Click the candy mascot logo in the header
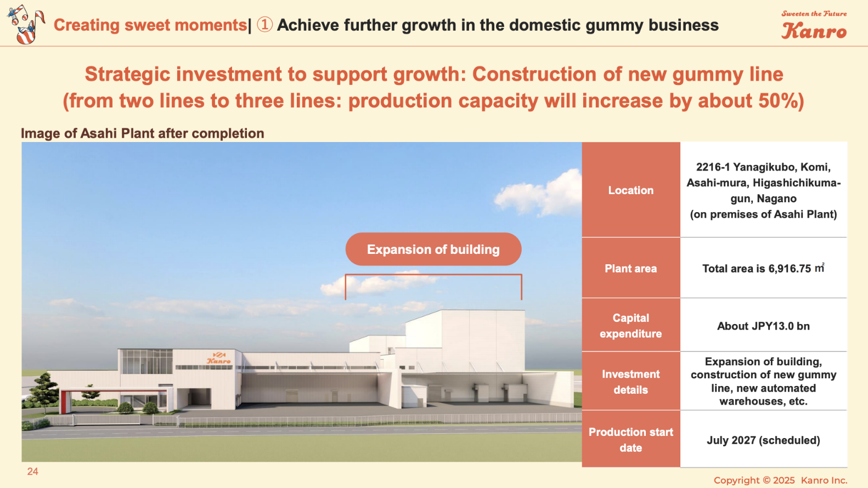The width and height of the screenshot is (868, 488). tap(25, 25)
